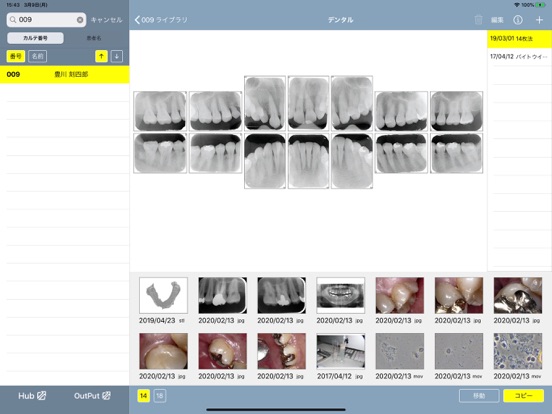Open the first 2020/02/13 x-ray thumbnail
This screenshot has height=414, width=552.
coord(222,295)
